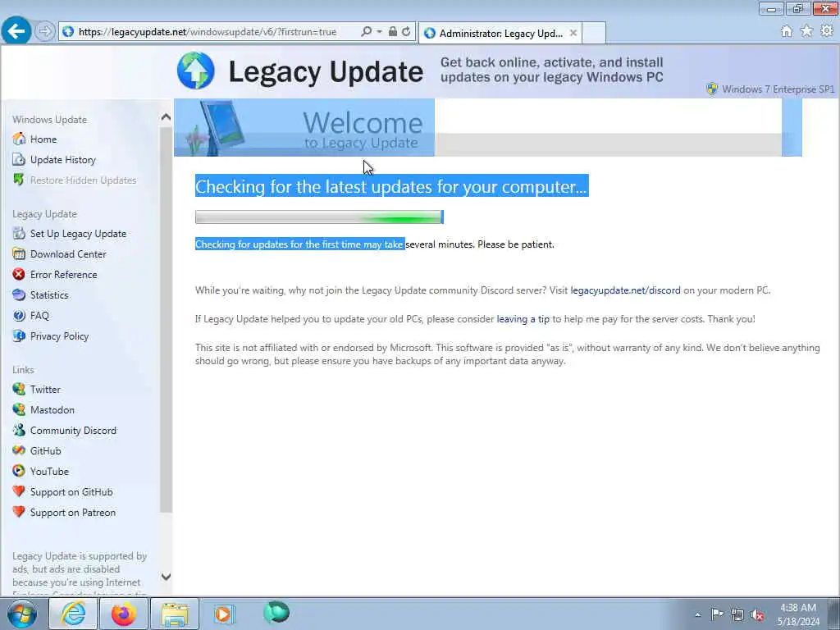Click the Update History icon
This screenshot has height=630, width=840.
[x=19, y=160]
